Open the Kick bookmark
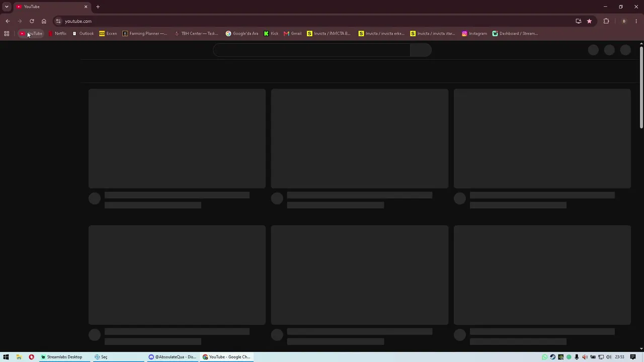The height and width of the screenshot is (362, 644). (x=271, y=34)
